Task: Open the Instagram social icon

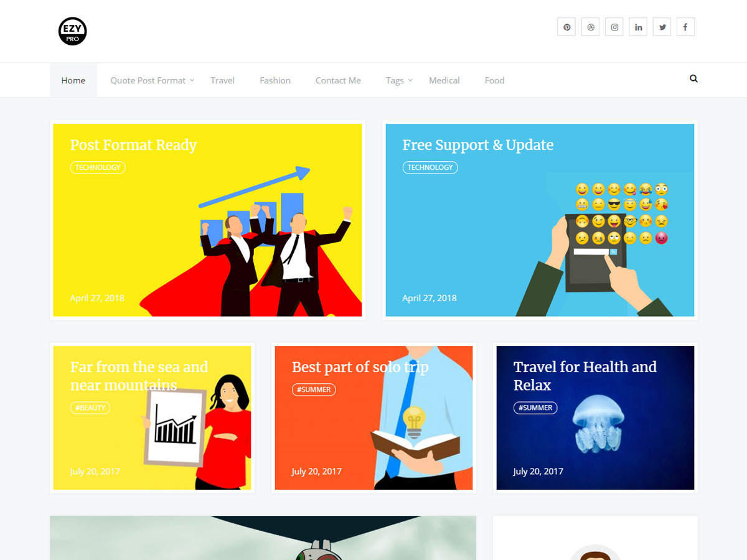Action: (x=614, y=27)
